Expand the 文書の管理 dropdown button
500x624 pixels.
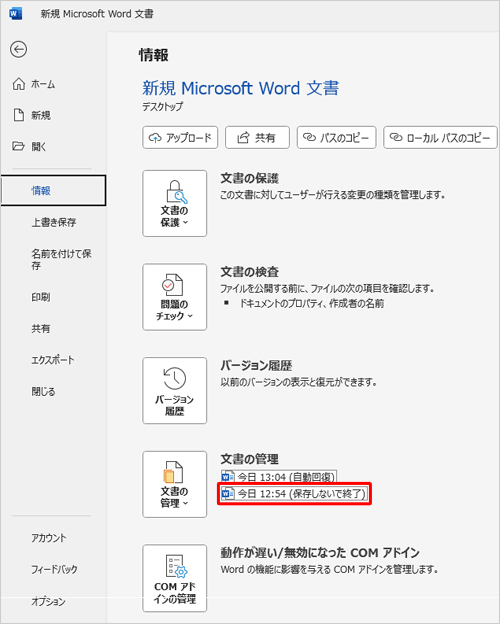point(175,484)
